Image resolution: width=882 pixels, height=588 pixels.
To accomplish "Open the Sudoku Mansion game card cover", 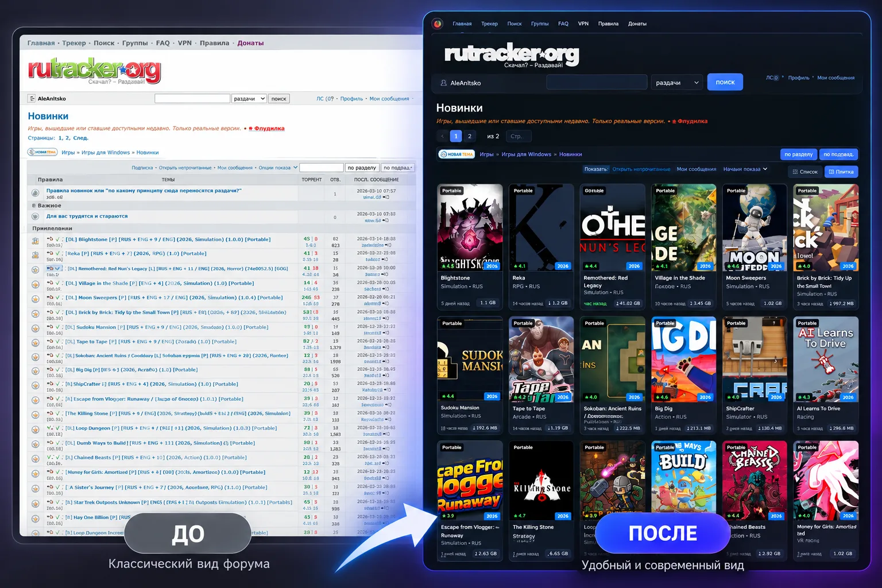I will click(x=470, y=359).
